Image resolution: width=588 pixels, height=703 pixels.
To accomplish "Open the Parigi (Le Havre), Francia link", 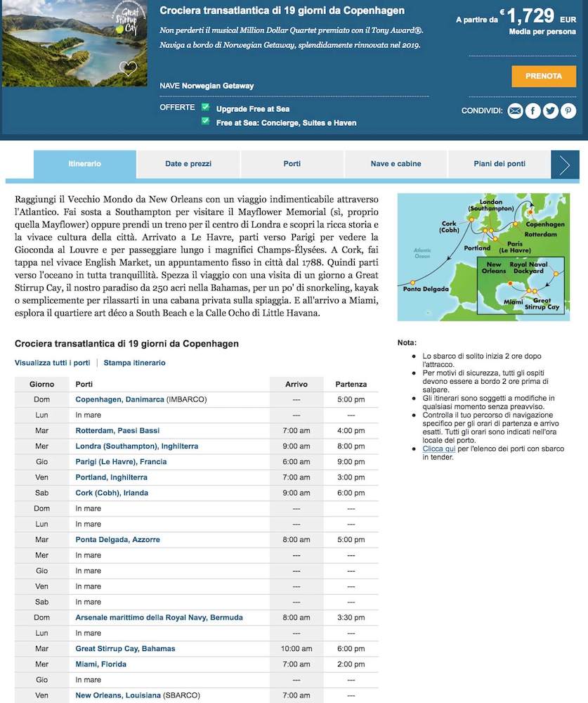I will coord(121,462).
